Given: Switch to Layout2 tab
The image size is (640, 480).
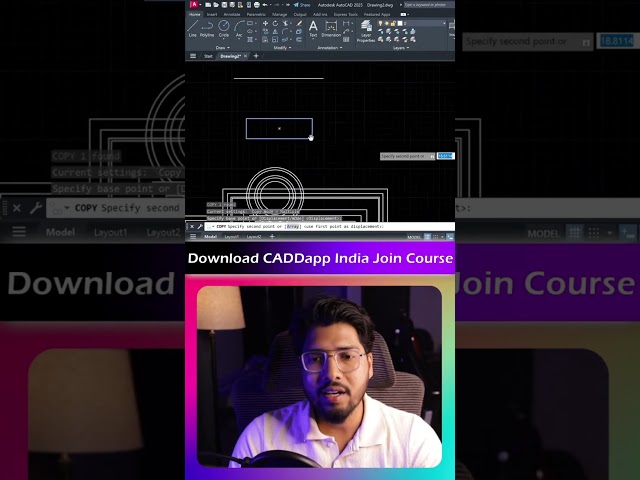Looking at the screenshot, I should (x=253, y=237).
